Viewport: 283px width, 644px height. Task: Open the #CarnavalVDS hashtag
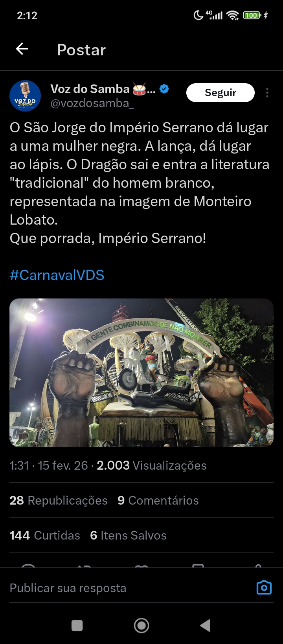(57, 275)
